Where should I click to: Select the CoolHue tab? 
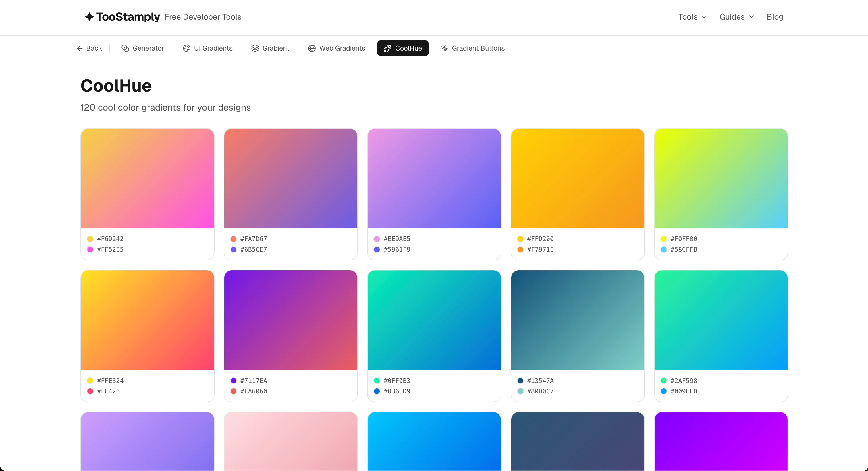click(403, 48)
